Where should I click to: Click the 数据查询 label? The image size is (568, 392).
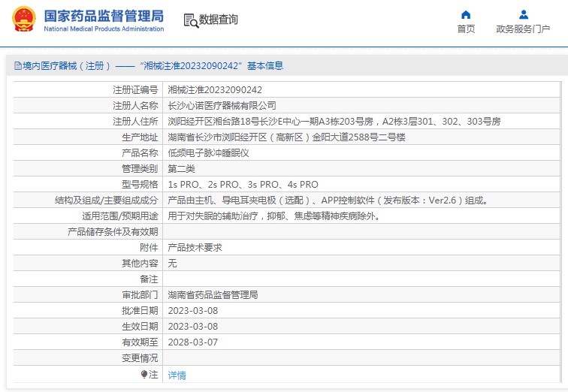pos(219,20)
